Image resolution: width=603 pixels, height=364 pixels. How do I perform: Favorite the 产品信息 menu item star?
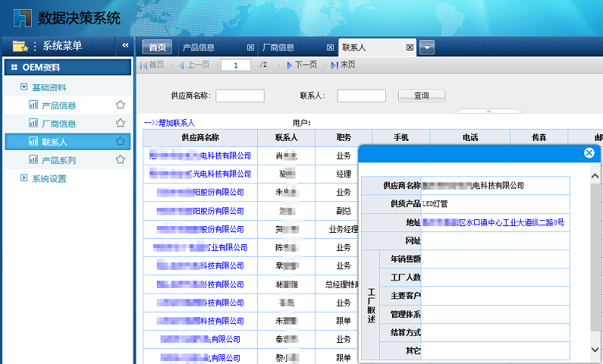coord(121,105)
